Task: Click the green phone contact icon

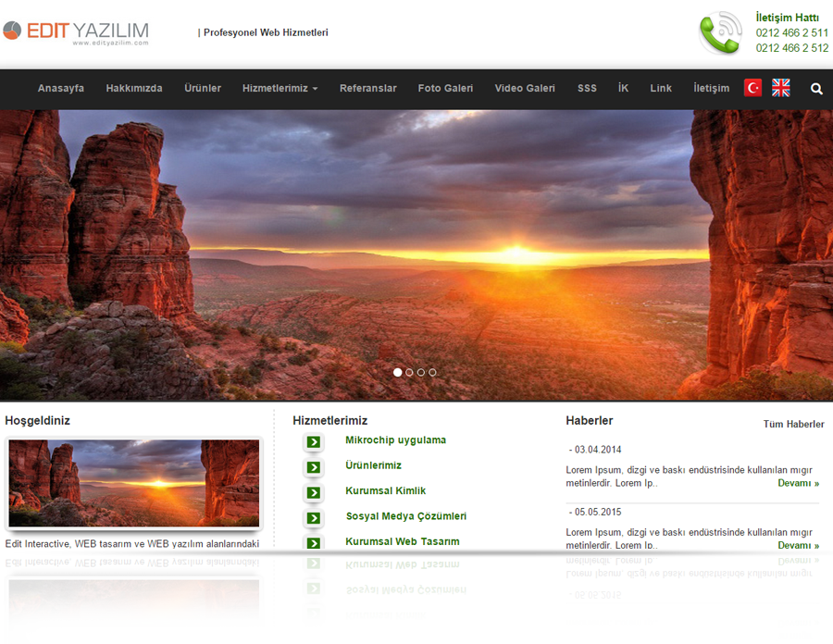Action: pyautogui.click(x=719, y=33)
